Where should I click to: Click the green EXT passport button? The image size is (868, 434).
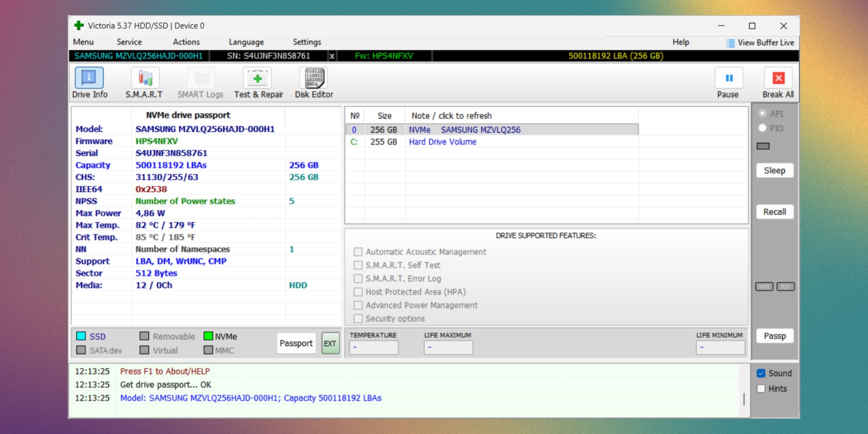[x=330, y=343]
